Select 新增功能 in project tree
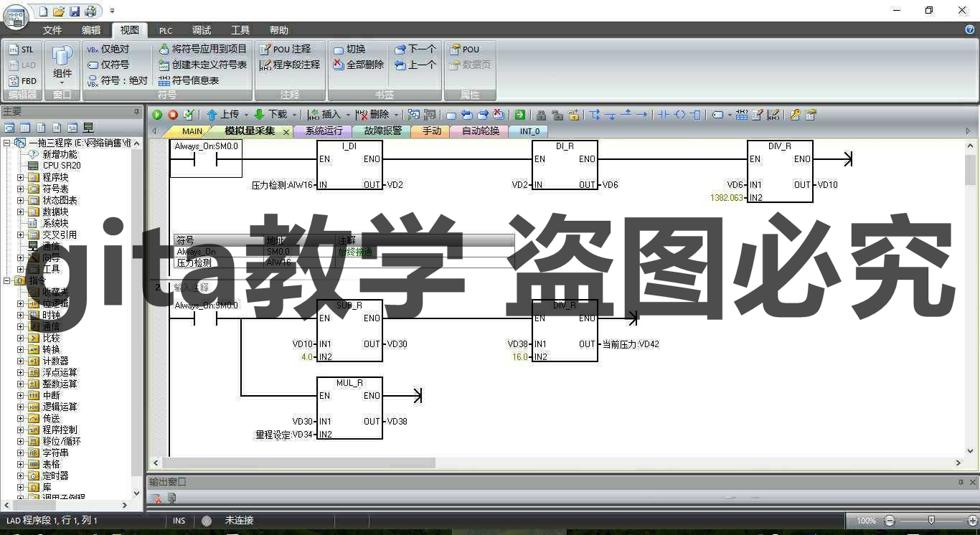The width and height of the screenshot is (980, 535). tap(59, 154)
